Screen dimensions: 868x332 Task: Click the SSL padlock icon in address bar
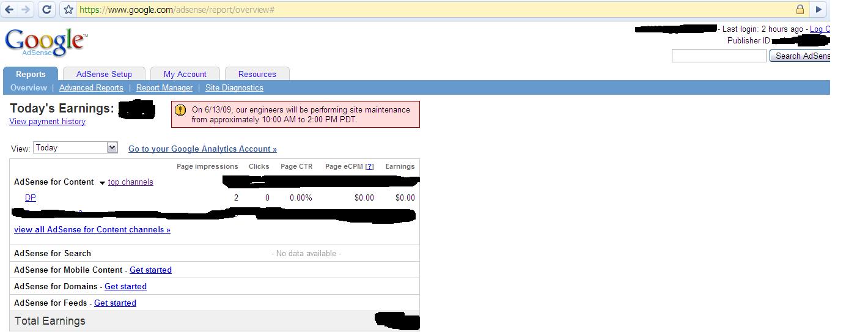800,9
